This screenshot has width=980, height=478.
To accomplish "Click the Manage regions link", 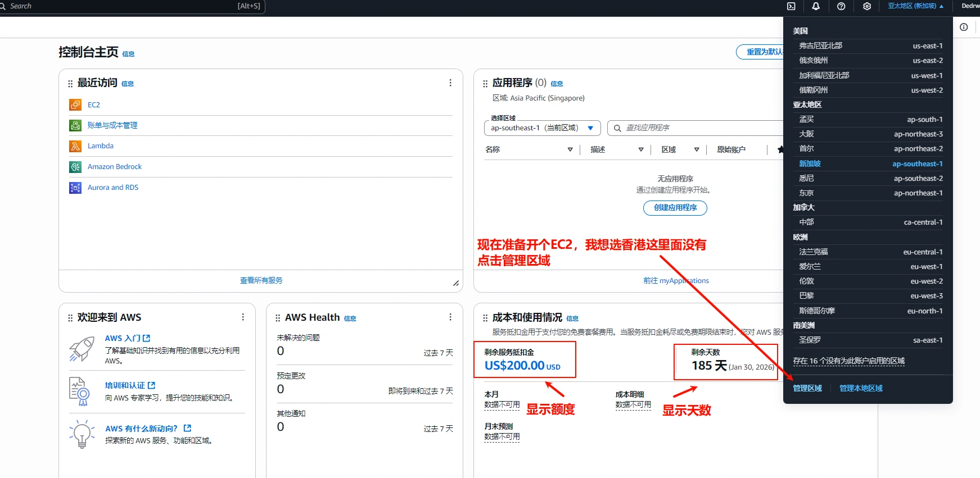I will [x=807, y=388].
